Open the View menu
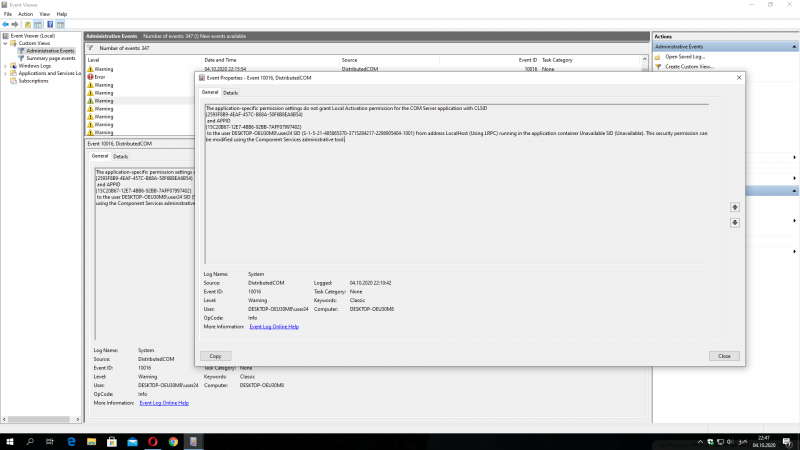Screen dimensions: 800x450 (45, 14)
